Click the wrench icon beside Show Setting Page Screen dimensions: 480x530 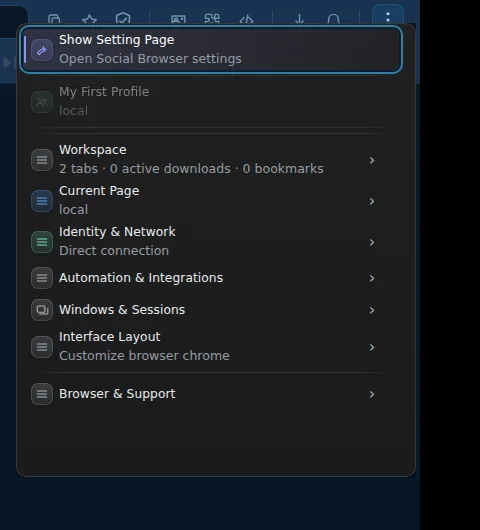click(x=42, y=50)
